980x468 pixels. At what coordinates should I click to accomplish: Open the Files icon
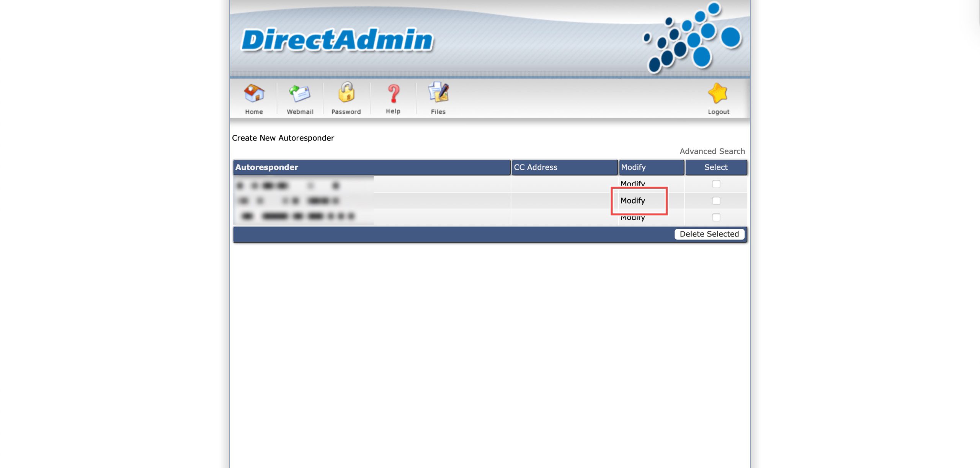pyautogui.click(x=438, y=93)
